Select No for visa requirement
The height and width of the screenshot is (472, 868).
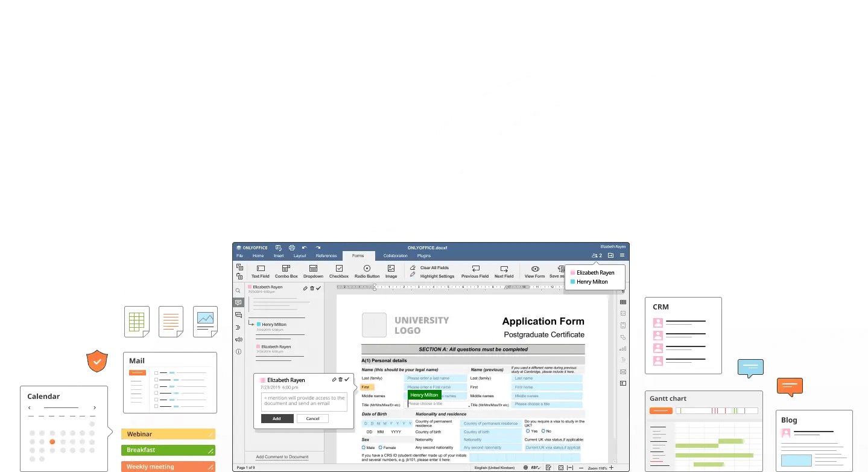pos(543,431)
